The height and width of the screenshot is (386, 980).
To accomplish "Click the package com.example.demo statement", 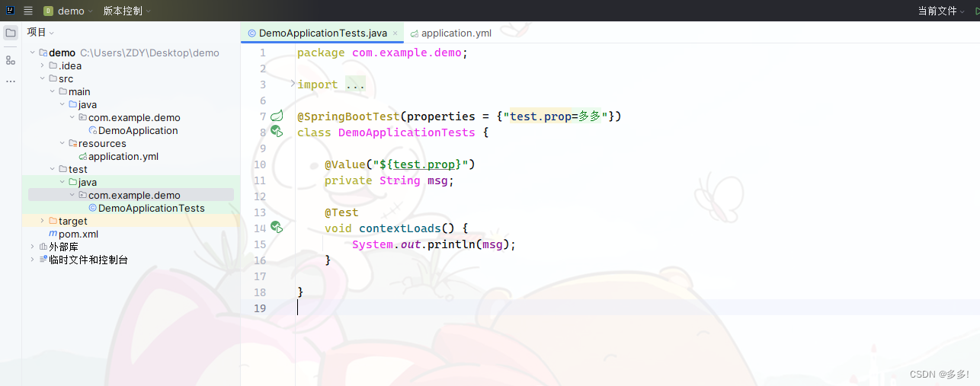I will coord(383,53).
